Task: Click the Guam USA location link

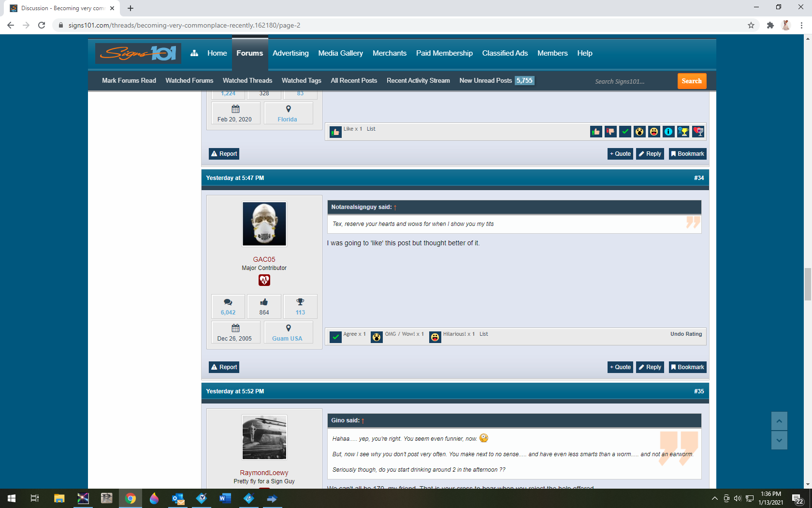Action: pyautogui.click(x=287, y=339)
